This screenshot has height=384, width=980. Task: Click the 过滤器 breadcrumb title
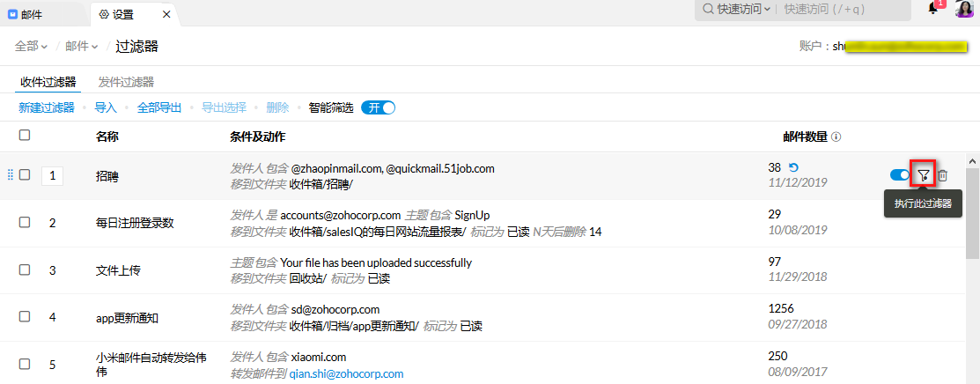(x=136, y=46)
